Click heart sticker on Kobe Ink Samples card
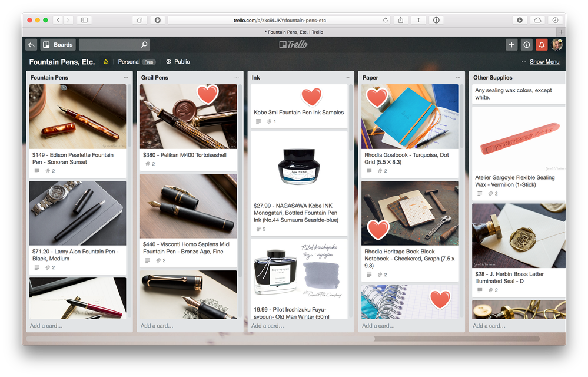Viewport: 588px width, 377px height. [311, 97]
